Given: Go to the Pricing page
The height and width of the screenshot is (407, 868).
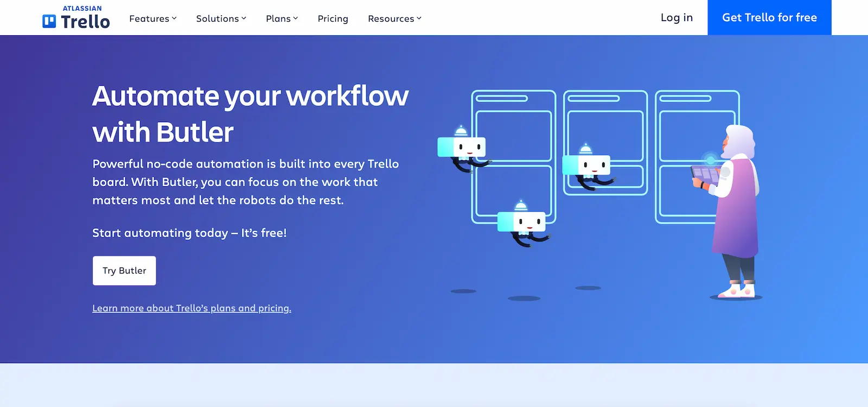Looking at the screenshot, I should coord(333,18).
